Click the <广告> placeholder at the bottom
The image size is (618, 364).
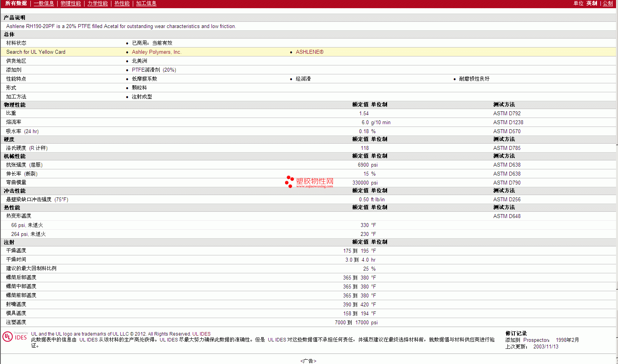pyautogui.click(x=308, y=361)
